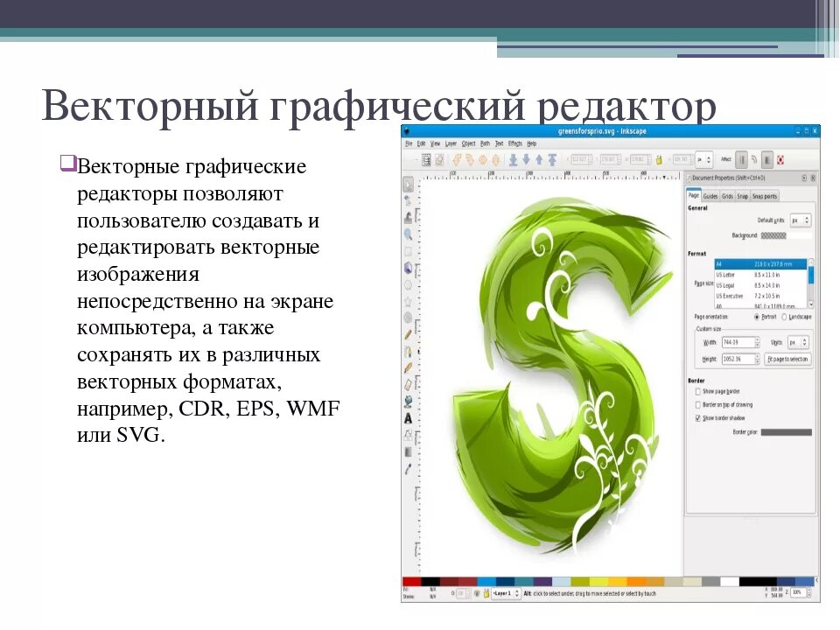Open Layer 1 selector dropdown
840x630 pixels.
(x=507, y=593)
